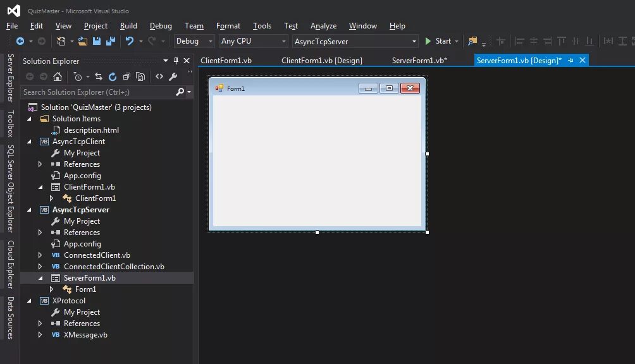
Task: Select ServerForm1.vb in Solution Explorer
Action: [90, 278]
